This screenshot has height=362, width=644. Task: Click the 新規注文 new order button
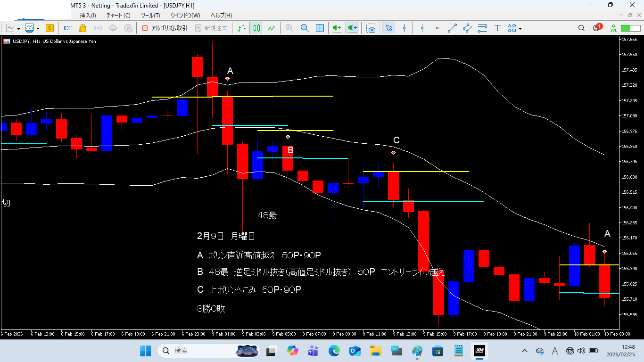[x=211, y=28]
